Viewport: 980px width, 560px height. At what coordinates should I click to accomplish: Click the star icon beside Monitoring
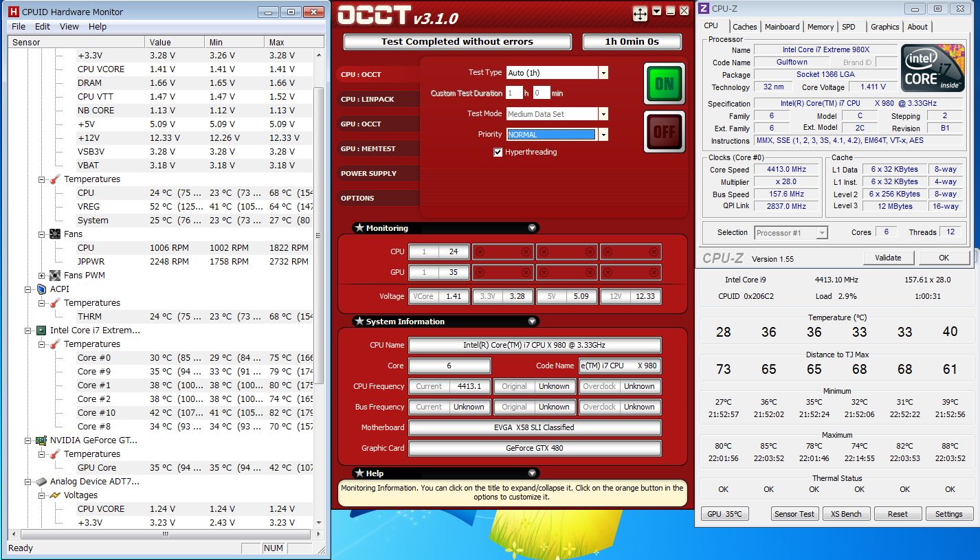pos(359,228)
